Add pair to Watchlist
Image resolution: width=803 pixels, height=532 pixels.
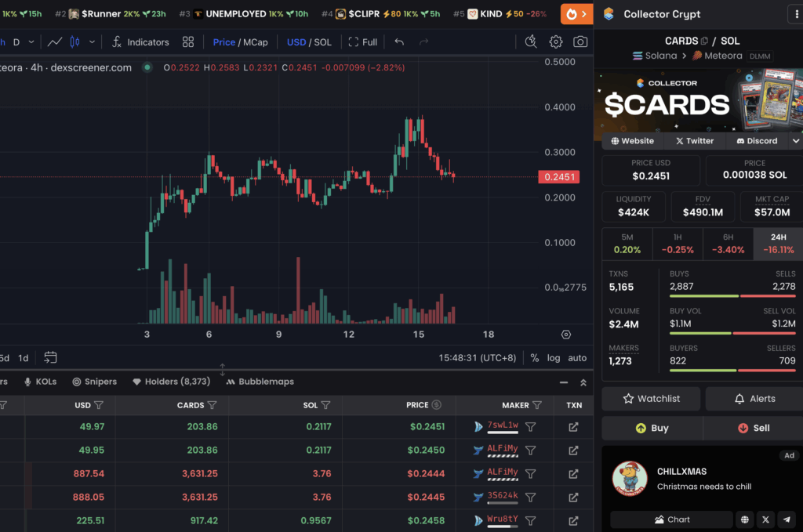click(x=651, y=399)
